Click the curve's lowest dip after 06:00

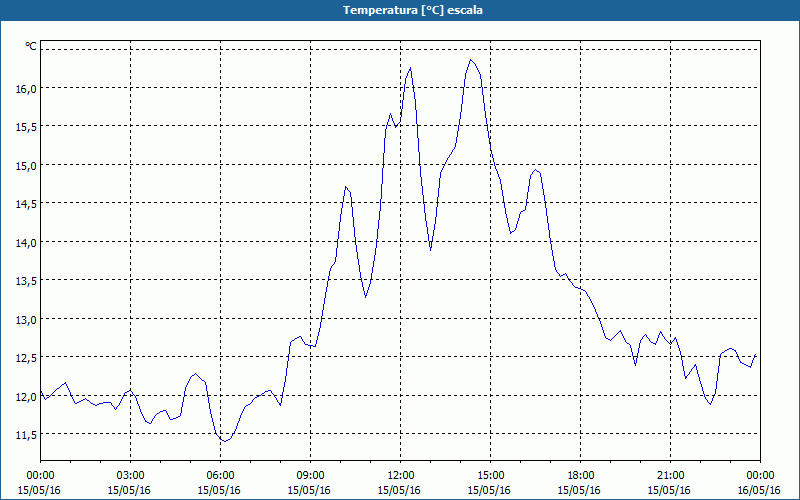coord(224,441)
